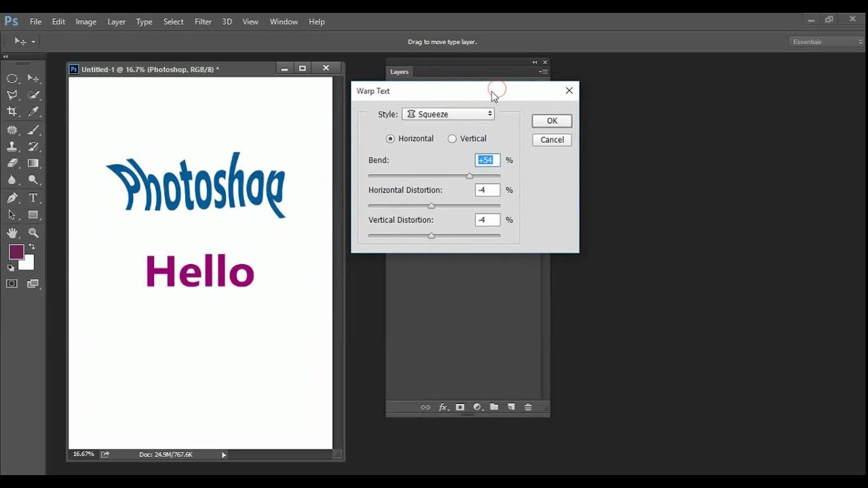Viewport: 868px width, 488px height.
Task: Click the Horizontal Distortion slider handle
Action: click(x=431, y=206)
